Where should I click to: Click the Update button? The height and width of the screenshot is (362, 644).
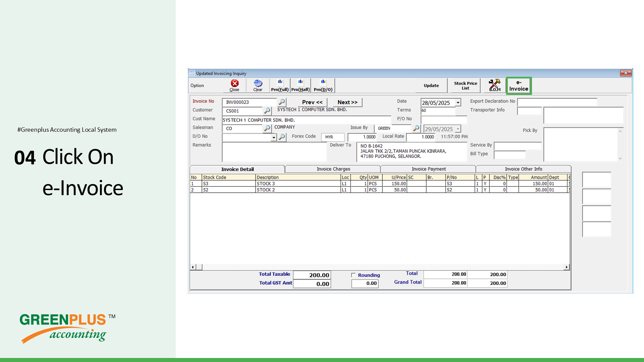[x=431, y=85]
